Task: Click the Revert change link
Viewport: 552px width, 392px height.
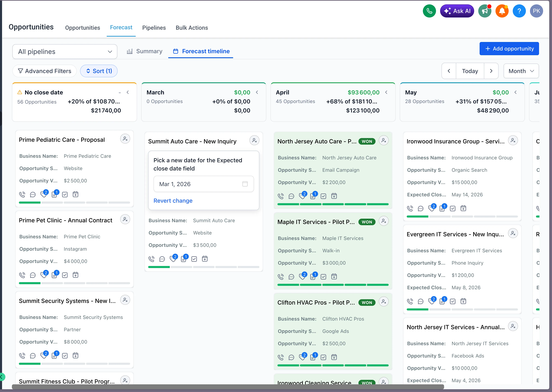Action: 173,201
